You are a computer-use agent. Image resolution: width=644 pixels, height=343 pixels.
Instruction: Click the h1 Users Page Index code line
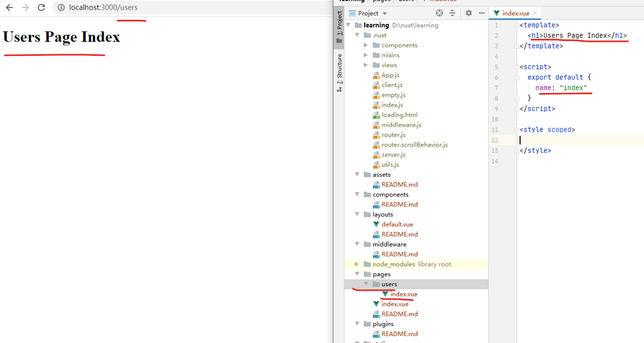tap(577, 35)
